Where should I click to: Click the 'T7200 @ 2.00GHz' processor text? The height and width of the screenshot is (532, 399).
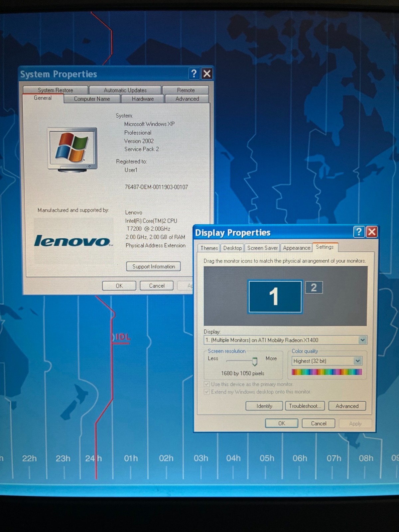tap(149, 229)
